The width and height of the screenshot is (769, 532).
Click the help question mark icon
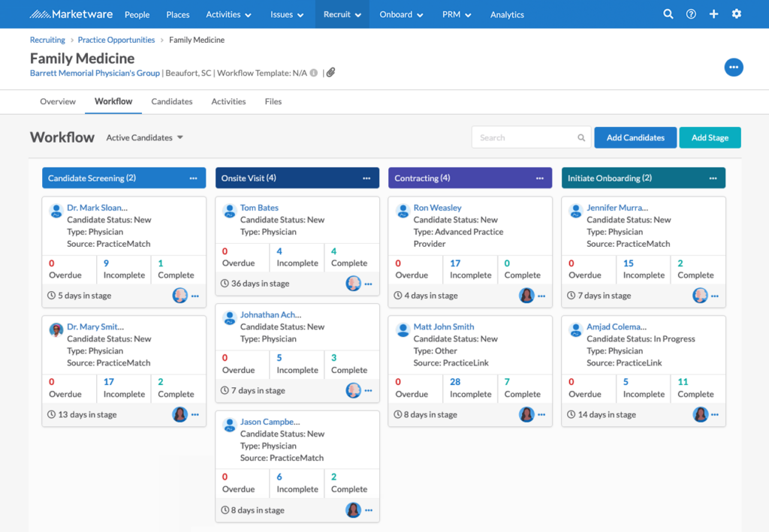click(x=690, y=14)
